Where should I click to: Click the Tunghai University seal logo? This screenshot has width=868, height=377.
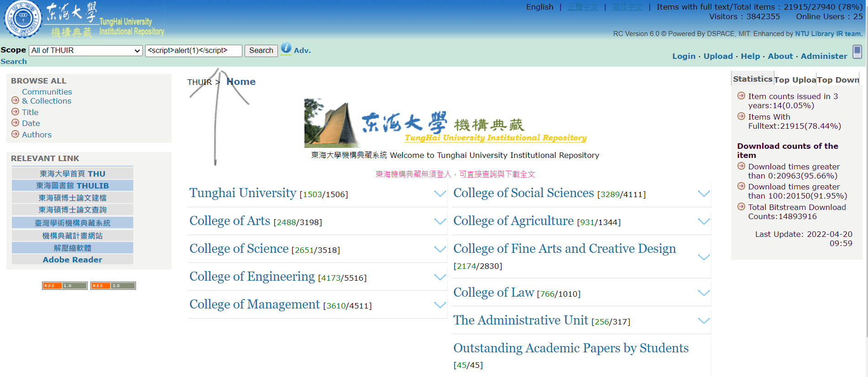click(23, 19)
